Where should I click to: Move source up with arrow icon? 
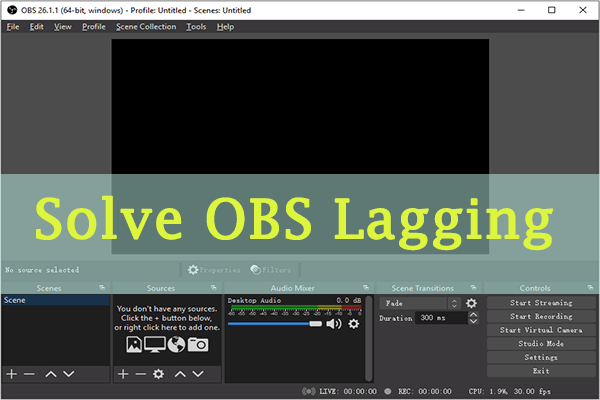(x=180, y=374)
